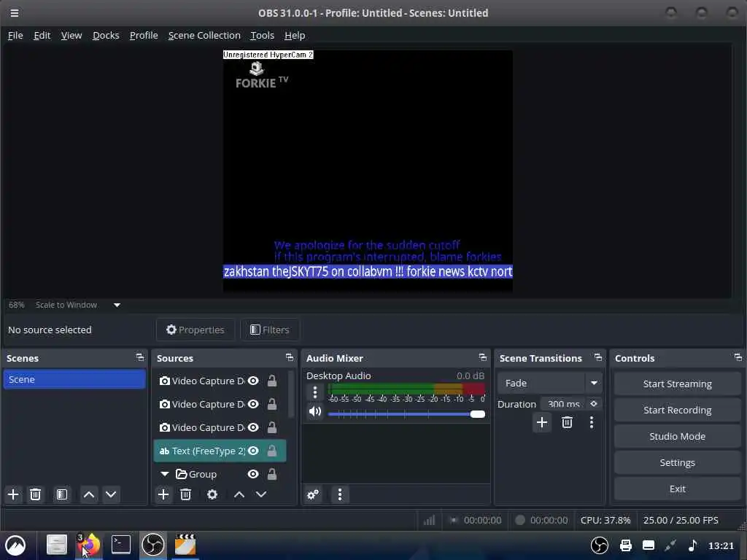The width and height of the screenshot is (747, 560).
Task: Open the clapperboard video app in the taskbar
Action: (x=185, y=545)
